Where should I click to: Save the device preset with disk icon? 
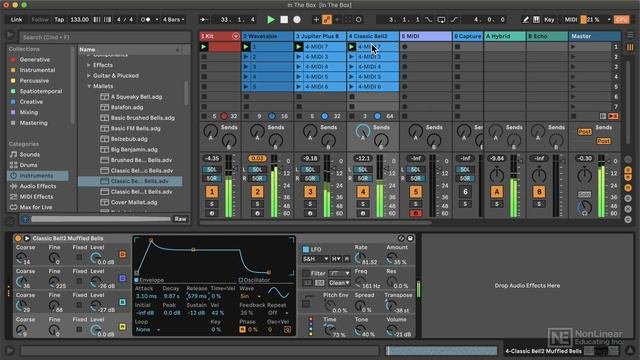tap(410, 238)
